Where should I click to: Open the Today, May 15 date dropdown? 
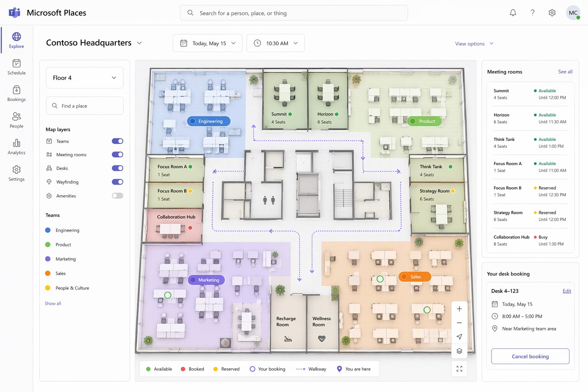207,43
